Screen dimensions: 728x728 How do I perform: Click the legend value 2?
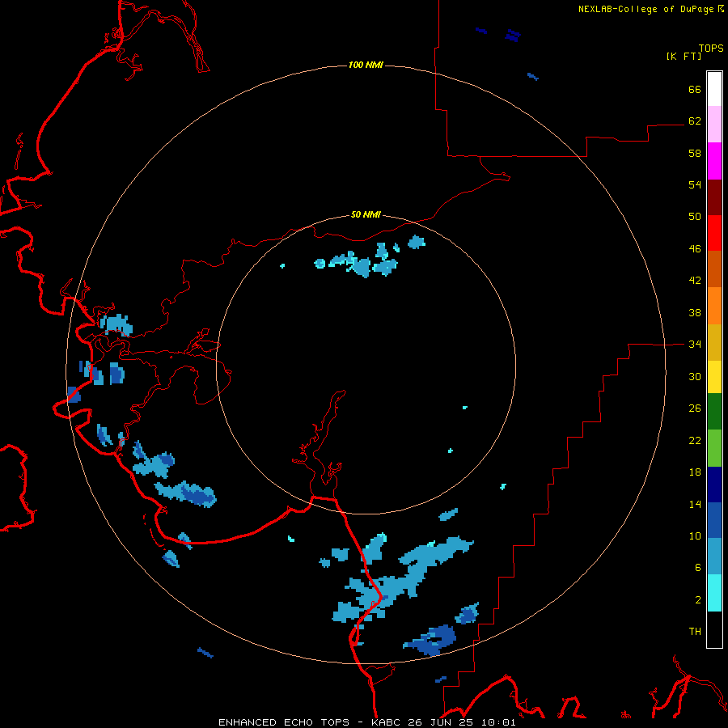(698, 600)
